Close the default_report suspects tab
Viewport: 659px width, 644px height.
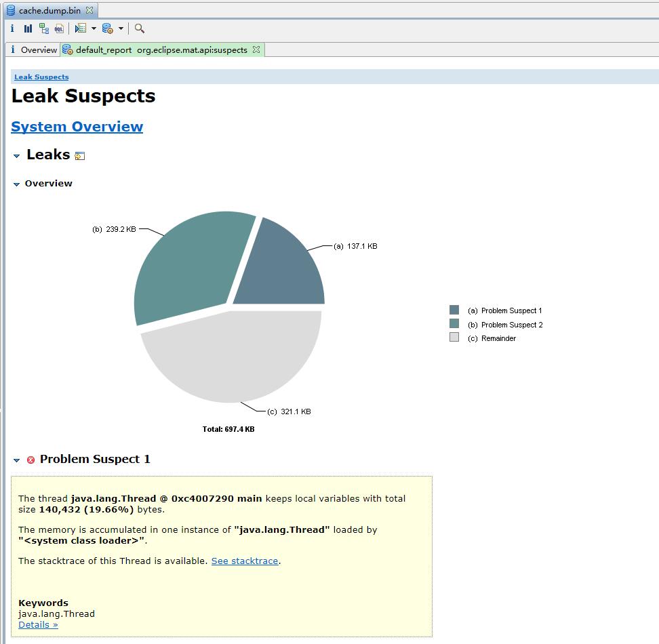(x=256, y=49)
